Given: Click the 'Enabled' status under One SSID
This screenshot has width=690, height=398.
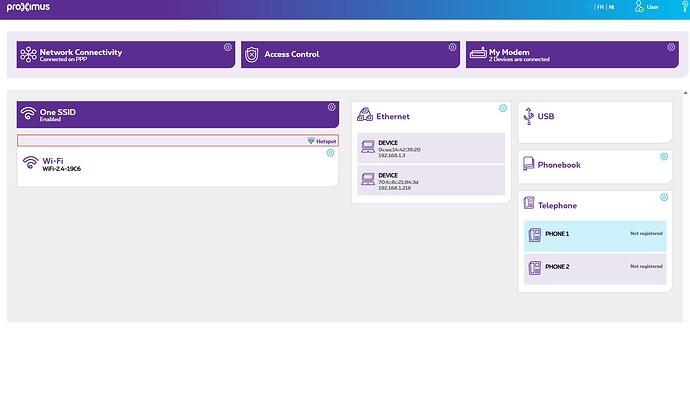Looking at the screenshot, I should pyautogui.click(x=50, y=119).
